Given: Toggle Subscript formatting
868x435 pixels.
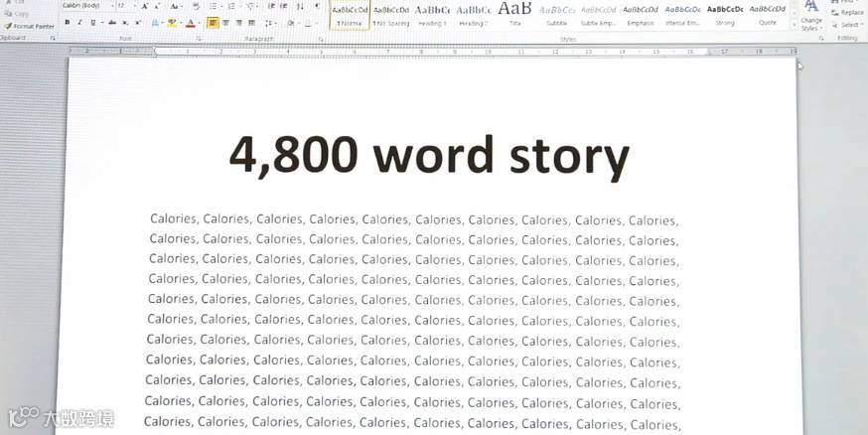Looking at the screenshot, I should (x=125, y=23).
